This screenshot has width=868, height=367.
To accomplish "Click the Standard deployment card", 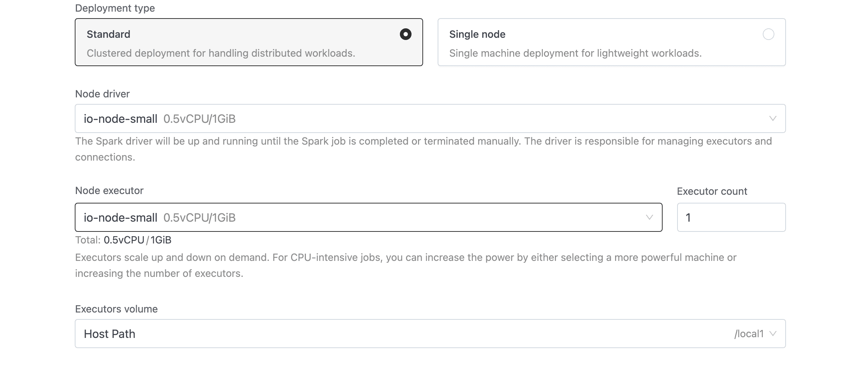I will click(249, 42).
